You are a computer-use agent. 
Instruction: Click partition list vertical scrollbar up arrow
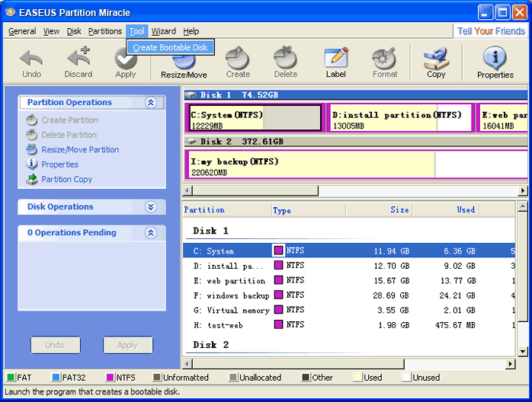(523, 206)
